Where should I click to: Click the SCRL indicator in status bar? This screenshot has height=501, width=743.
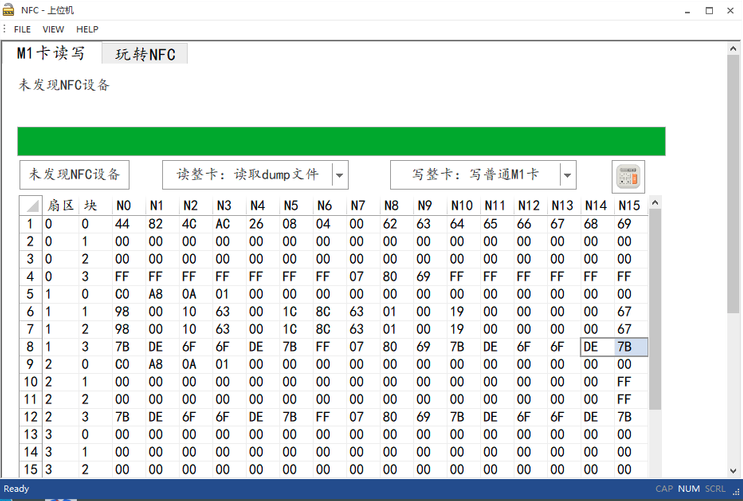715,489
